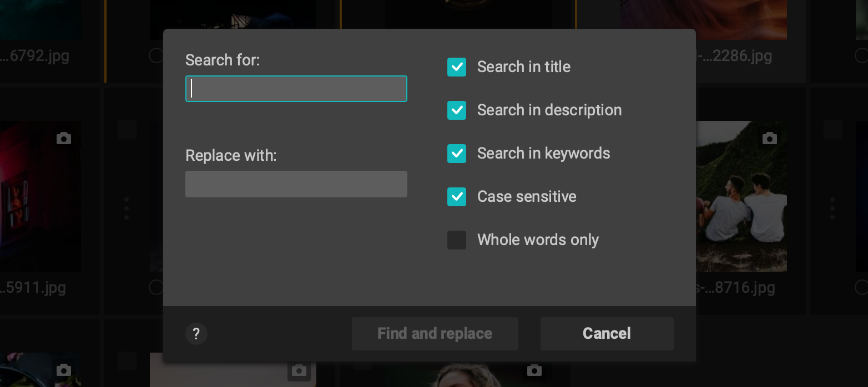Image resolution: width=868 pixels, height=387 pixels.
Task: Focus the Search for text field
Action: (296, 89)
